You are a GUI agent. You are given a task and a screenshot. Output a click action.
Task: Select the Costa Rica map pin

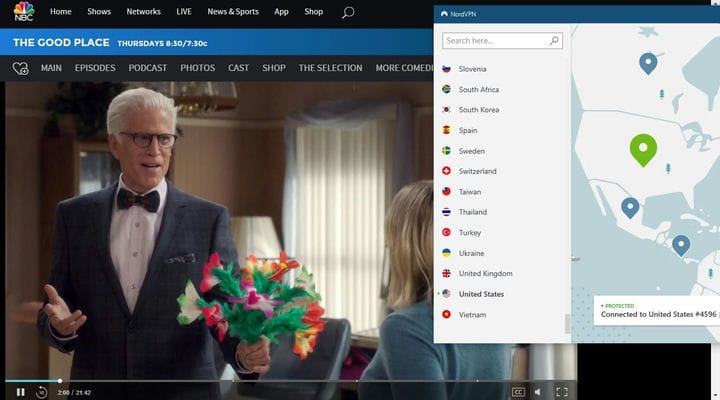681,245
